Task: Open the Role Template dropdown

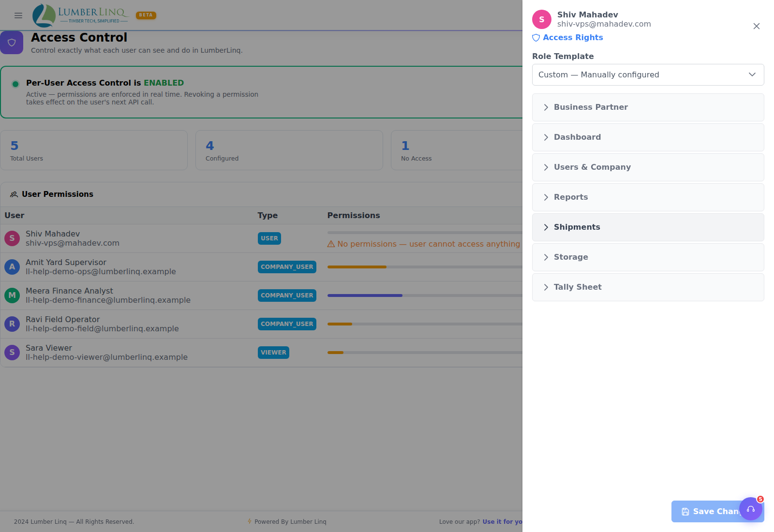Action: click(648, 75)
